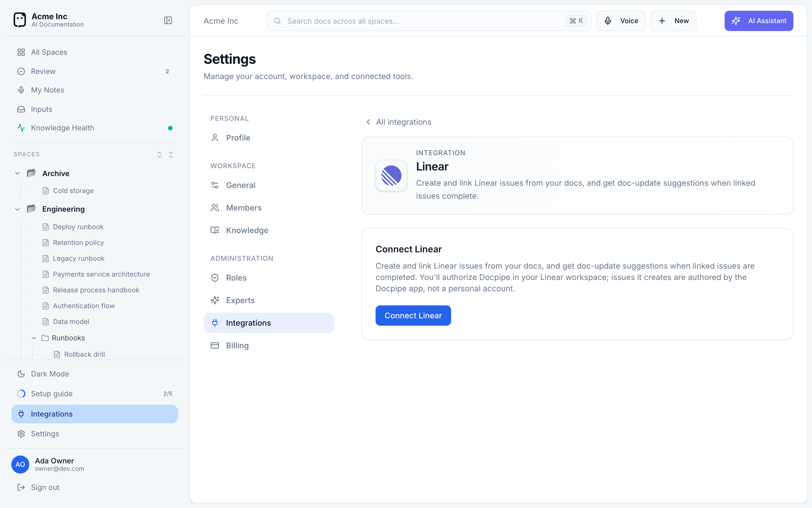
Task: Open the Archive folder icon
Action: 32,173
